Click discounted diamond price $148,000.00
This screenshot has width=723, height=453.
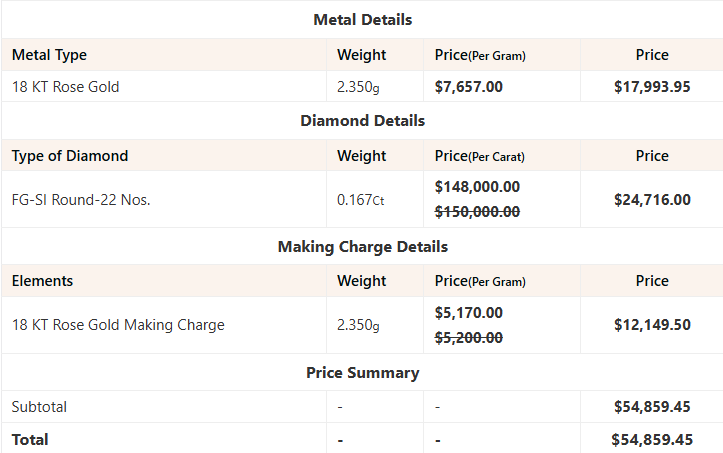[477, 187]
